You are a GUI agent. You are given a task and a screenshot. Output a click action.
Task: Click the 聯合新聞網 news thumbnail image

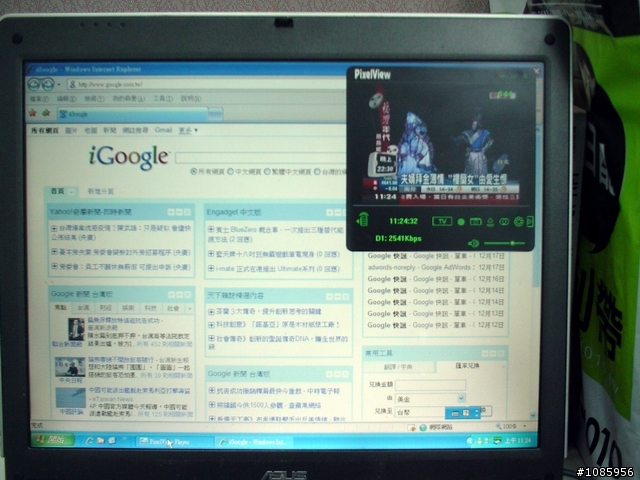pos(76,329)
